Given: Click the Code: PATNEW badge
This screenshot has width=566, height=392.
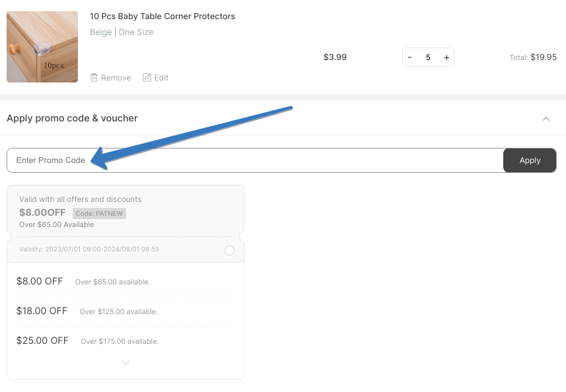Looking at the screenshot, I should pos(99,213).
